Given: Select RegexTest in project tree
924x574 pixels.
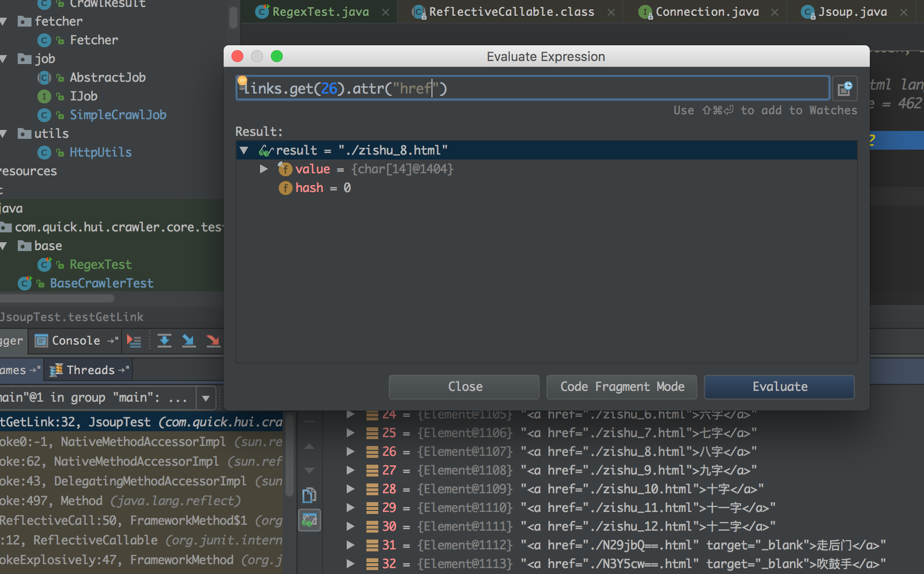Looking at the screenshot, I should click(100, 264).
